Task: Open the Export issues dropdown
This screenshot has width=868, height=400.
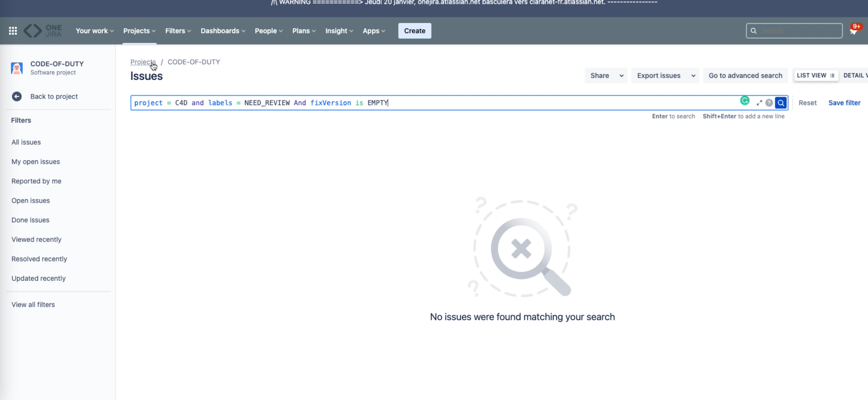Action: pos(665,76)
